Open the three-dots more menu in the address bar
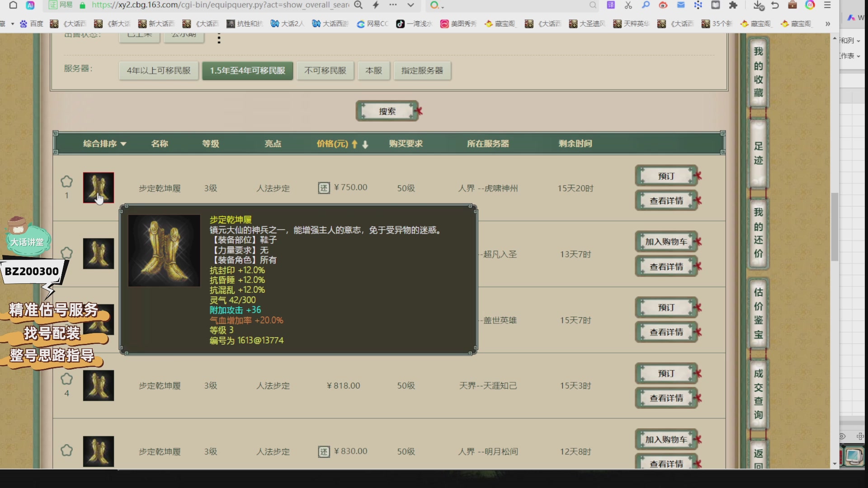 pos(393,5)
